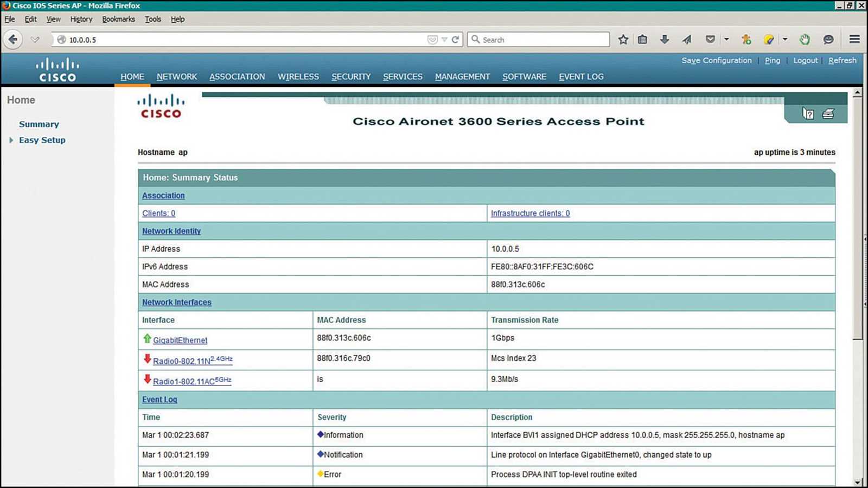Select the HOME tab
Image resolution: width=868 pixels, height=488 pixels.
[132, 77]
